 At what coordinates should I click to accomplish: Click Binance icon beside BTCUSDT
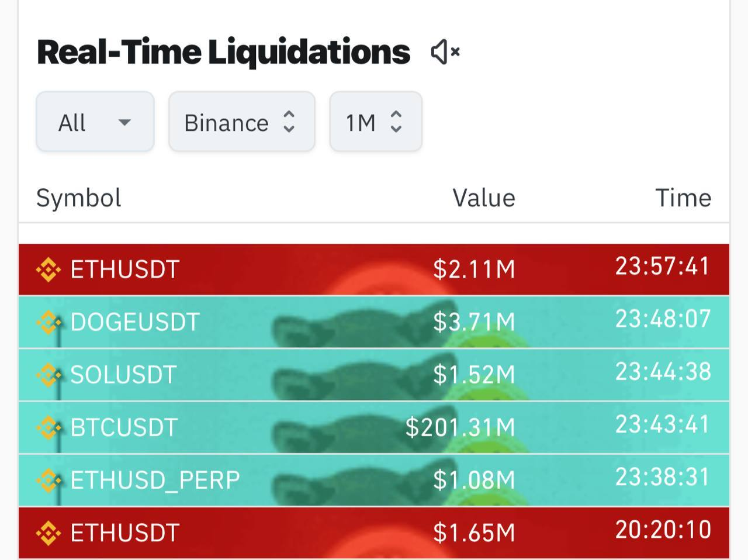tap(48, 427)
